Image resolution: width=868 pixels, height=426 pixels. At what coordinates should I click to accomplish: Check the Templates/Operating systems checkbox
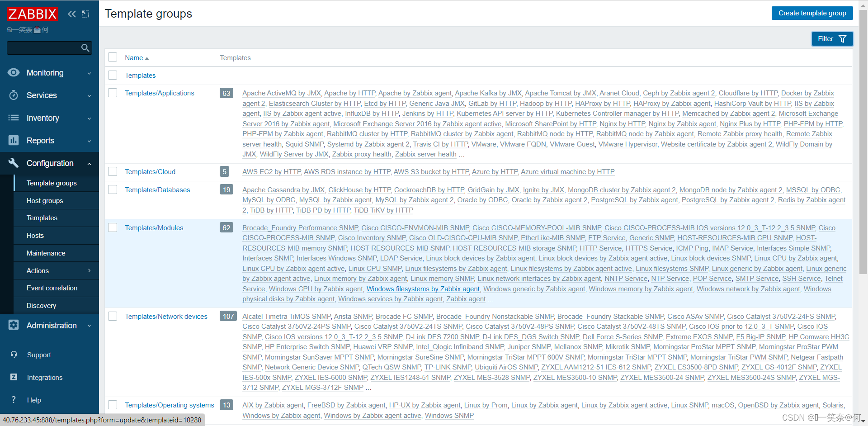pos(113,405)
